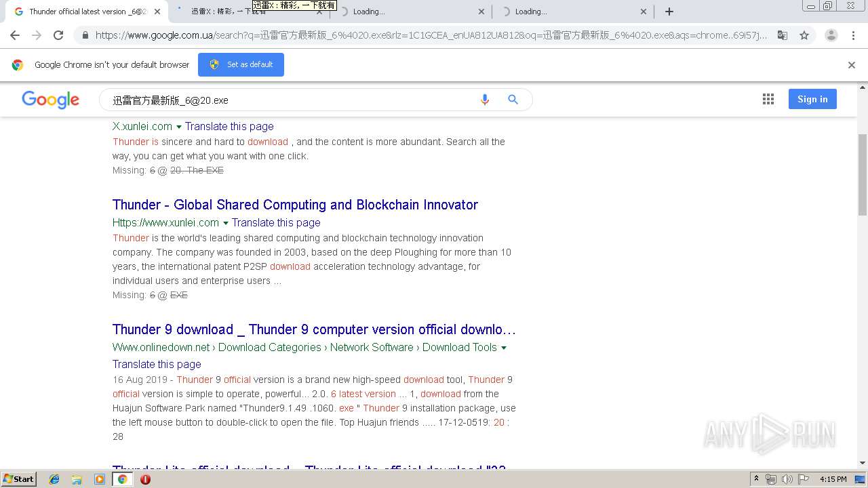Click the 4:15 PM taskbar clock
Screen dimensions: 868x488
833,479
